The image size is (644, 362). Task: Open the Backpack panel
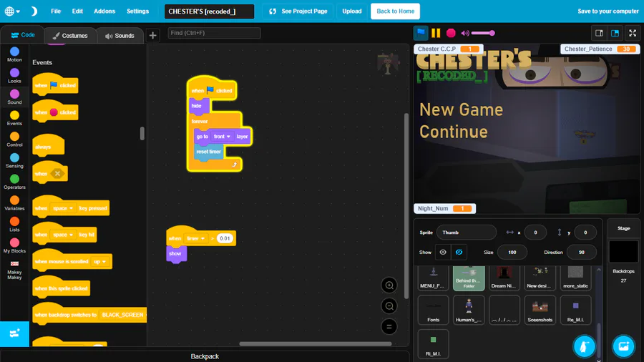pyautogui.click(x=205, y=356)
